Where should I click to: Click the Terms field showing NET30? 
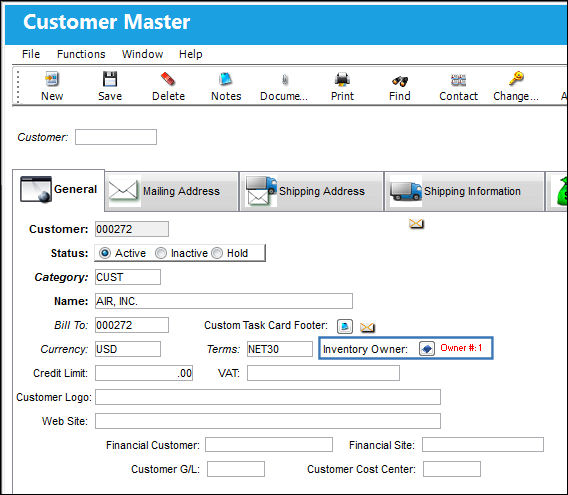(280, 349)
